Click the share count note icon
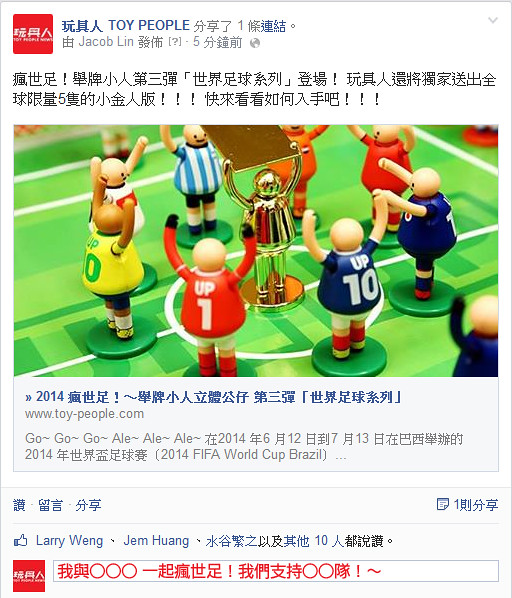The image size is (512, 598). (x=443, y=504)
